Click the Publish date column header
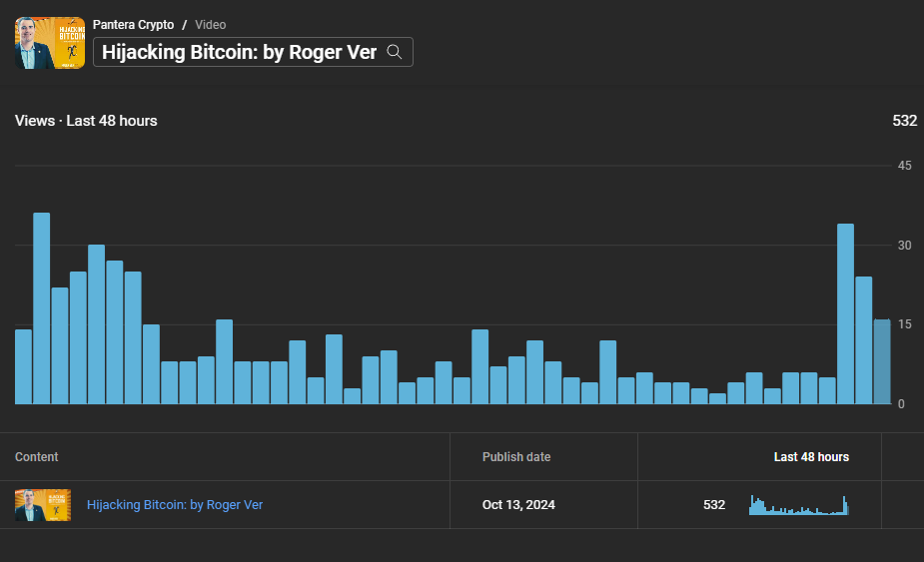The height and width of the screenshot is (562, 924). (516, 457)
